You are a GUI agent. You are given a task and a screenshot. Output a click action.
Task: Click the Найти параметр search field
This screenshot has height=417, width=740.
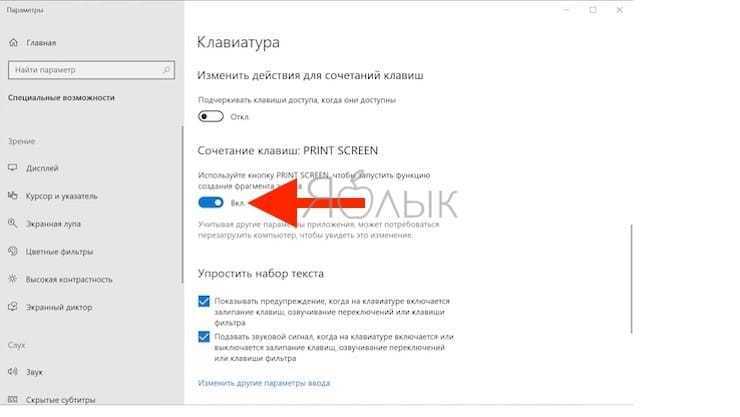pyautogui.click(x=92, y=70)
